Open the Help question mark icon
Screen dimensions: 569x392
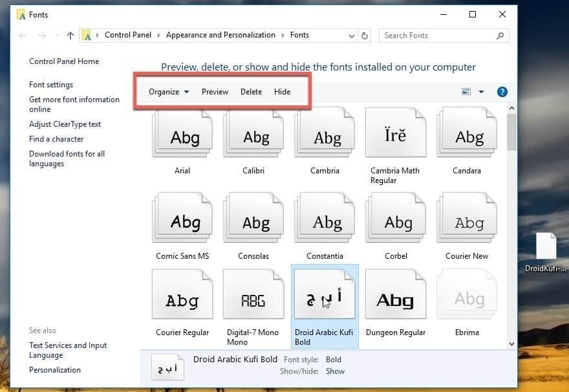[x=502, y=92]
